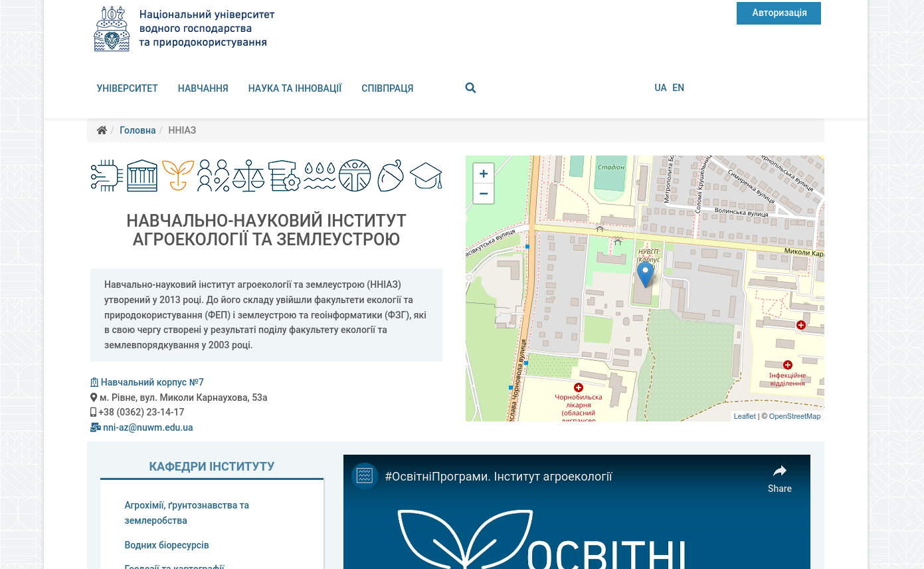Click the map zoom-in plus control
Viewport: 924px width, 569px height.
pos(484,173)
